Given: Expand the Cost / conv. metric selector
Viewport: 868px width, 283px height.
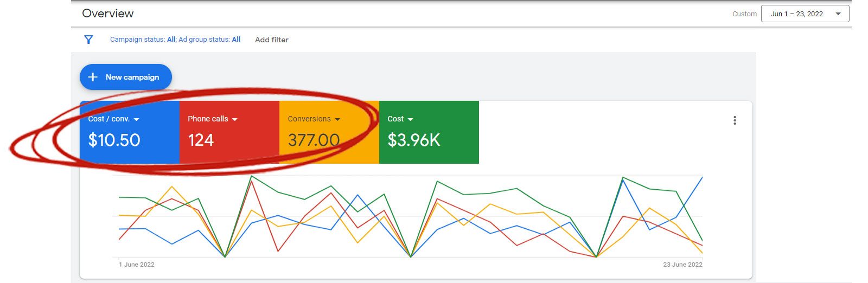Looking at the screenshot, I should (109, 119).
